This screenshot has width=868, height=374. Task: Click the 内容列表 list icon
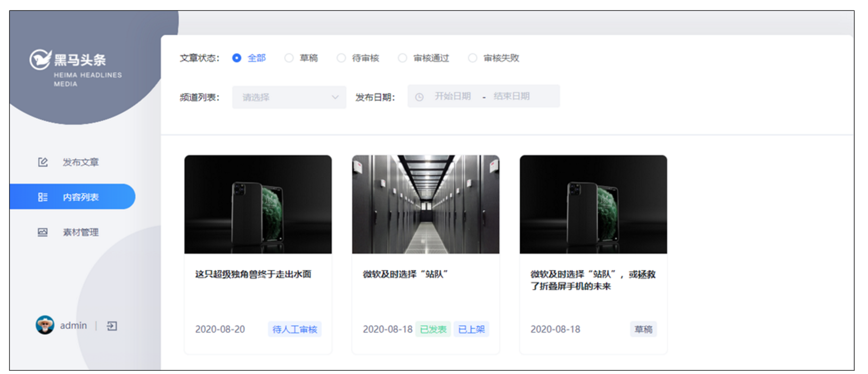tap(43, 197)
